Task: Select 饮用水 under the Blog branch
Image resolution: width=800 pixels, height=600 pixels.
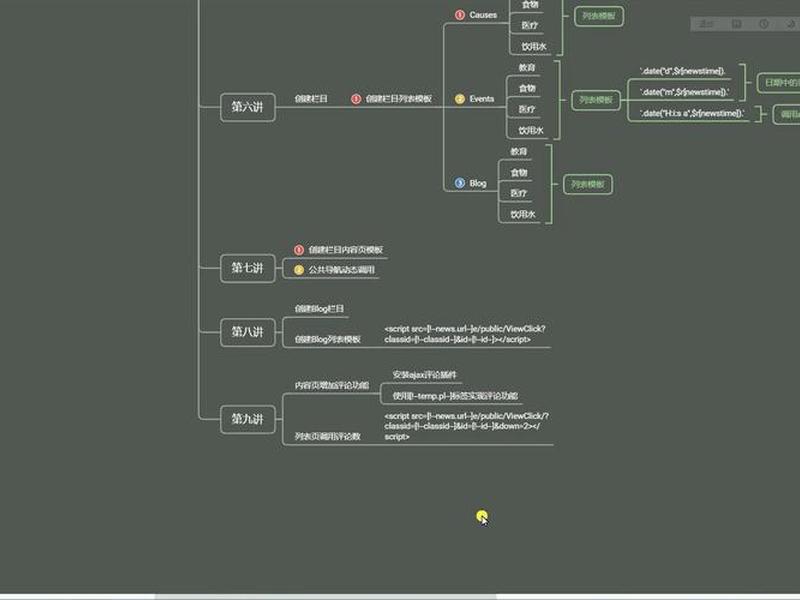Action: pos(523,214)
